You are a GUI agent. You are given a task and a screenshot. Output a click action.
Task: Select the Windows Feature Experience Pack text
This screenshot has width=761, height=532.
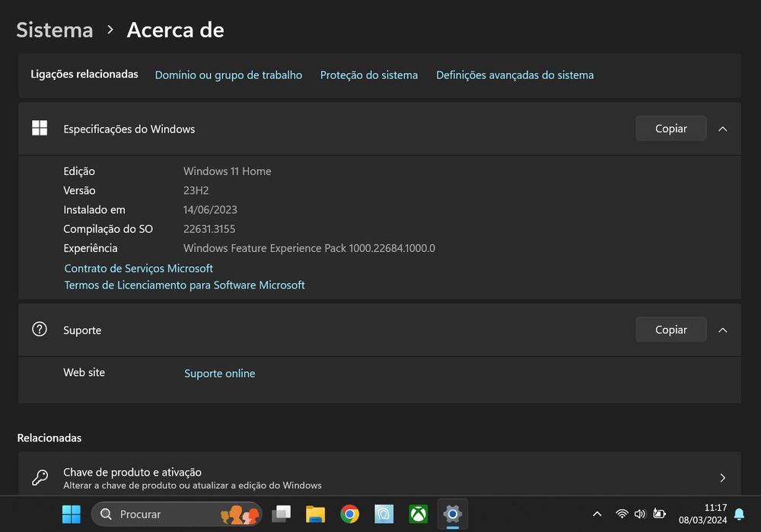point(309,248)
